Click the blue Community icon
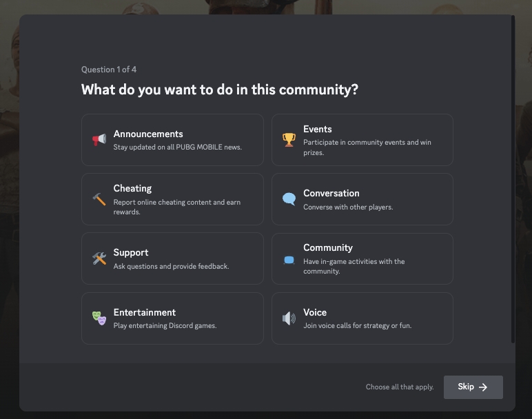The width and height of the screenshot is (532, 419). click(289, 260)
